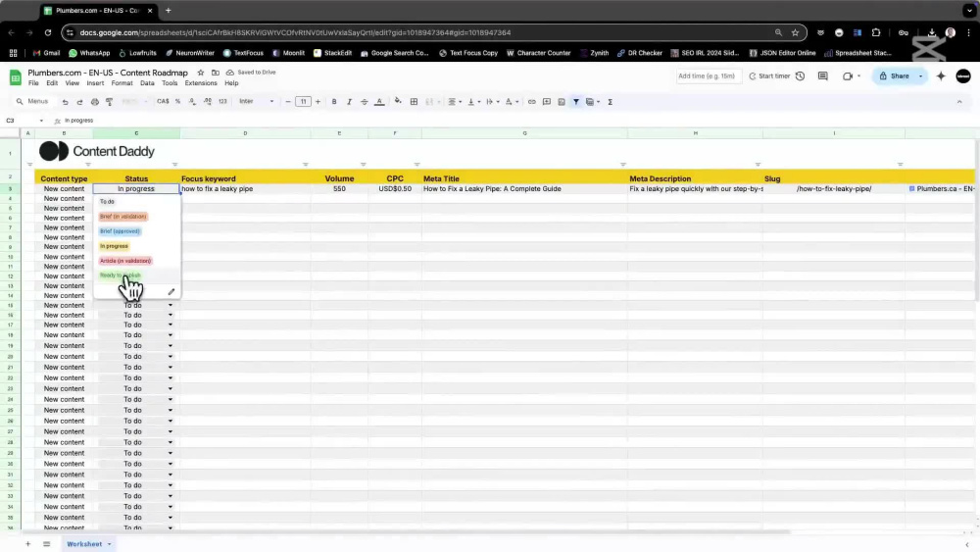Bookmark this page with star icon
The width and height of the screenshot is (980, 552).
(x=795, y=32)
